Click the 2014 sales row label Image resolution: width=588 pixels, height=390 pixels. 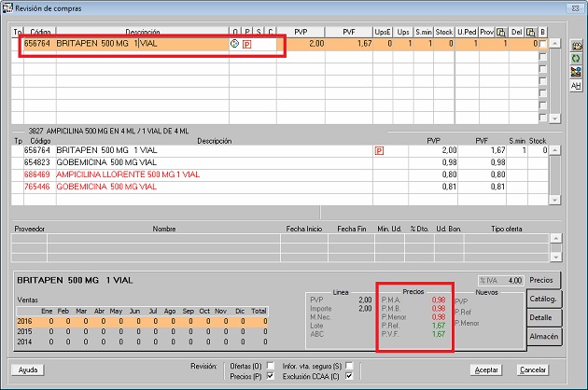[x=24, y=341]
